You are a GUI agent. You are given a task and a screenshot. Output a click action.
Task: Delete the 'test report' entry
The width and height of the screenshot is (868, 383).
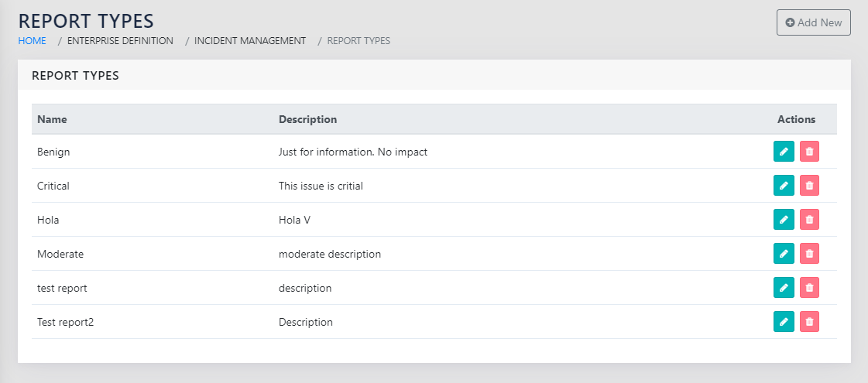809,288
